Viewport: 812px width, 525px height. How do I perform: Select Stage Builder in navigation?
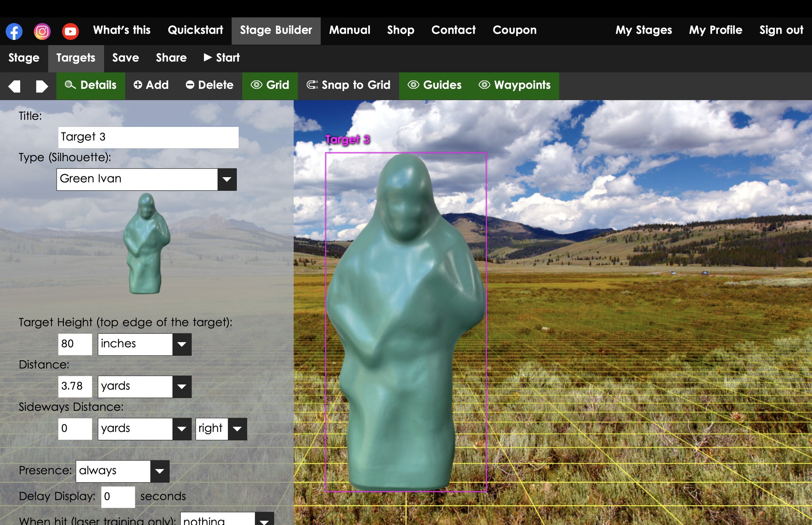[x=276, y=31]
